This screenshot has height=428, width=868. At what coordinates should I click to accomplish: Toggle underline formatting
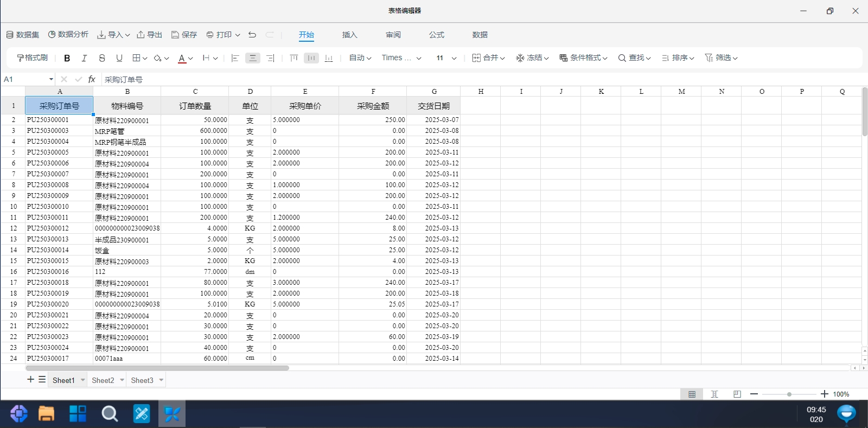pos(119,58)
